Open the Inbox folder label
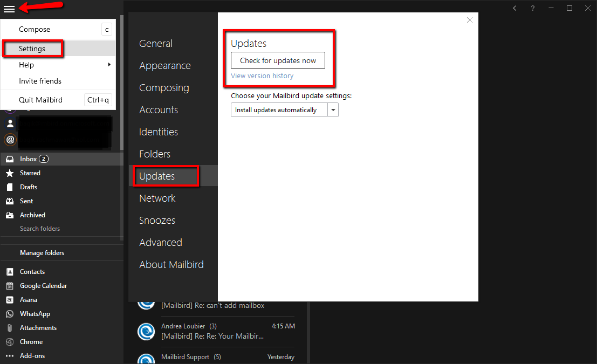Screen dimensions: 597x364 click(x=28, y=159)
